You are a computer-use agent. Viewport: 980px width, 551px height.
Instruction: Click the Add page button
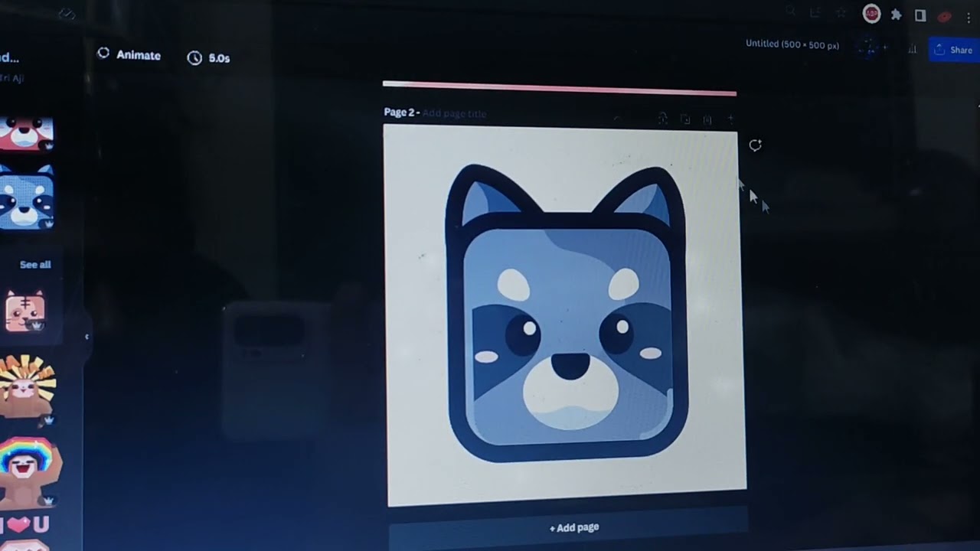tap(573, 527)
